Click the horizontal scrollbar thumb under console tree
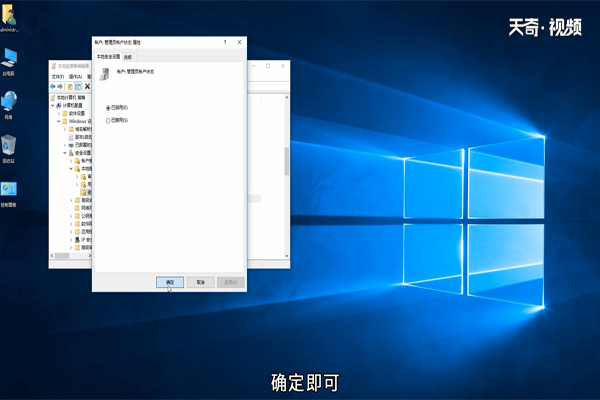This screenshot has height=400, width=600. tap(62, 256)
